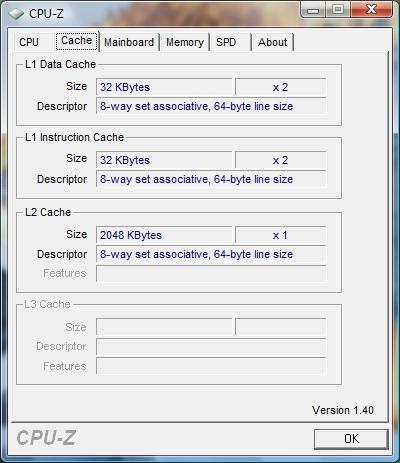Switch to the Memory tab
This screenshot has height=463, width=400.
coord(185,42)
